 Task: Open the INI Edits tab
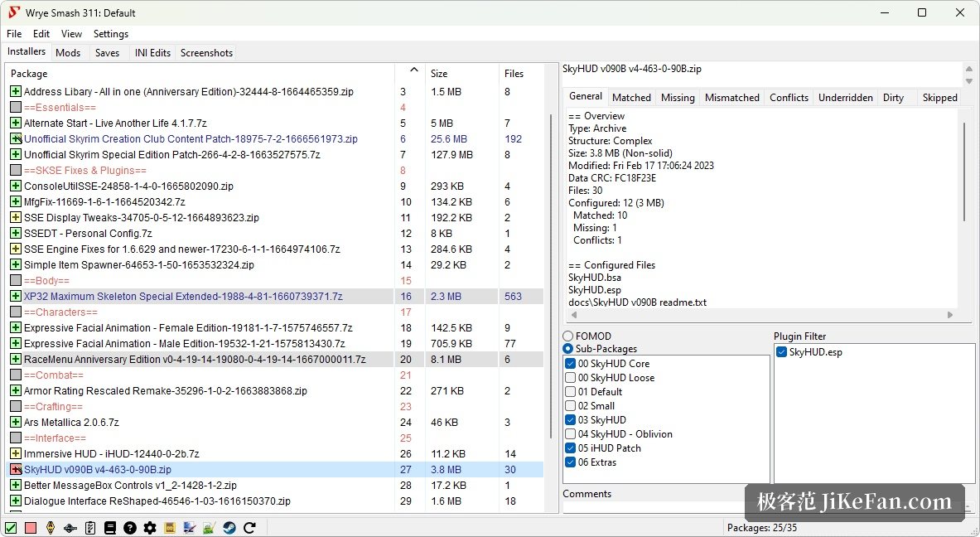152,53
